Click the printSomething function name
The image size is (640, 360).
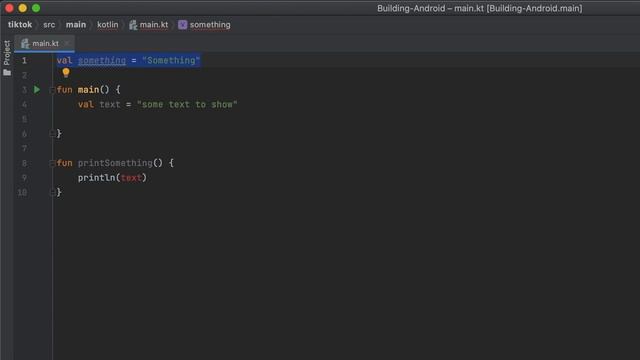[115, 163]
